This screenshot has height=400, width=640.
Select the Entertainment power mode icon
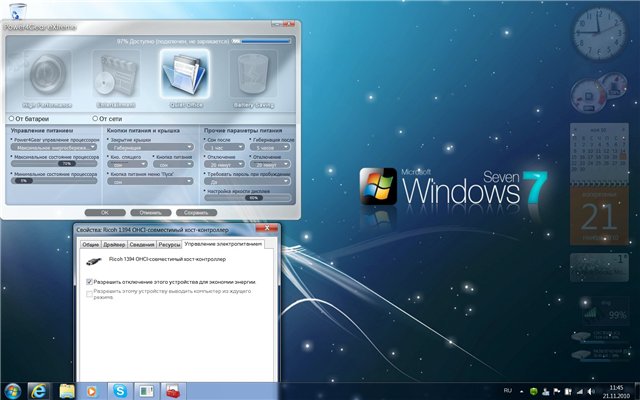click(x=116, y=74)
